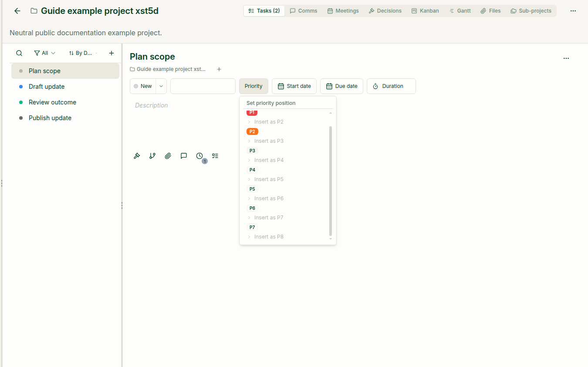Add a new task with the plus icon

coord(112,53)
